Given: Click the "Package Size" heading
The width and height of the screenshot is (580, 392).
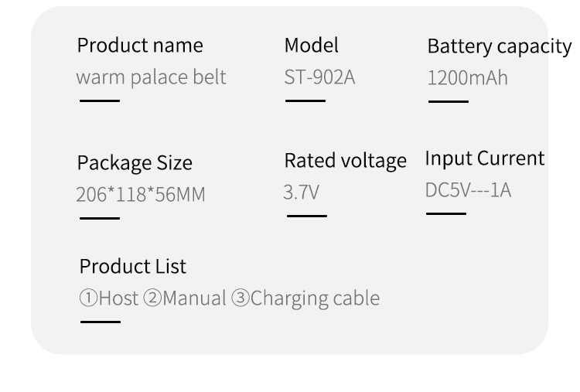Looking at the screenshot, I should (x=135, y=163).
